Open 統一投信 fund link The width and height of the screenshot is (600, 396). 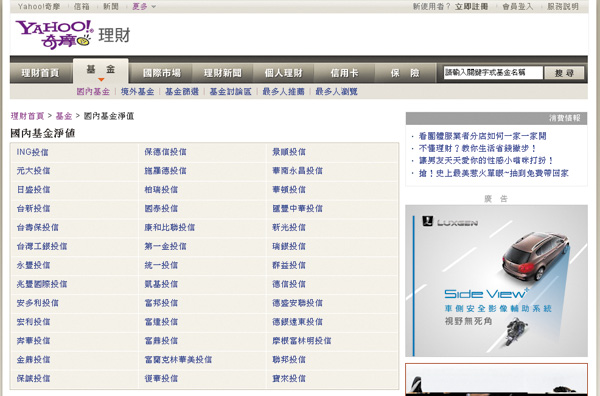click(161, 266)
